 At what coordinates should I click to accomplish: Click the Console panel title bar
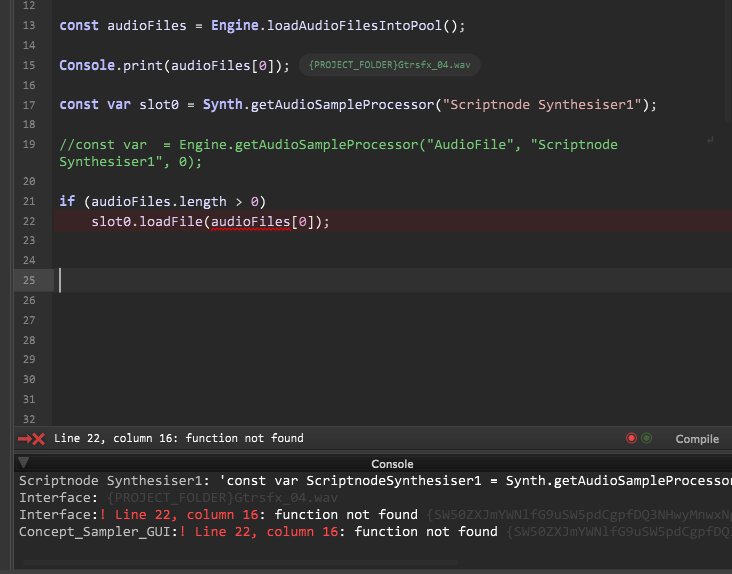pyautogui.click(x=391, y=464)
